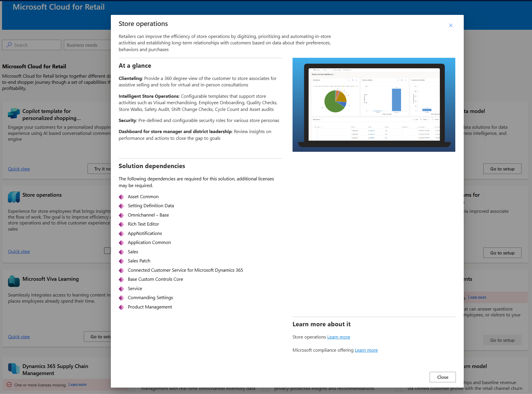Click Go to setup on Viva Learning card
Image resolution: width=532 pixels, height=394 pixels.
pyautogui.click(x=97, y=337)
